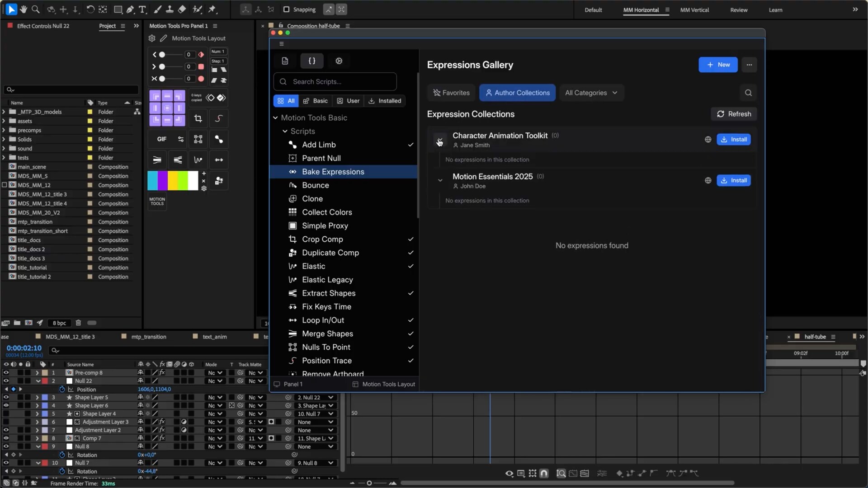
Task: Open the three-dots more options button
Action: [x=749, y=65]
